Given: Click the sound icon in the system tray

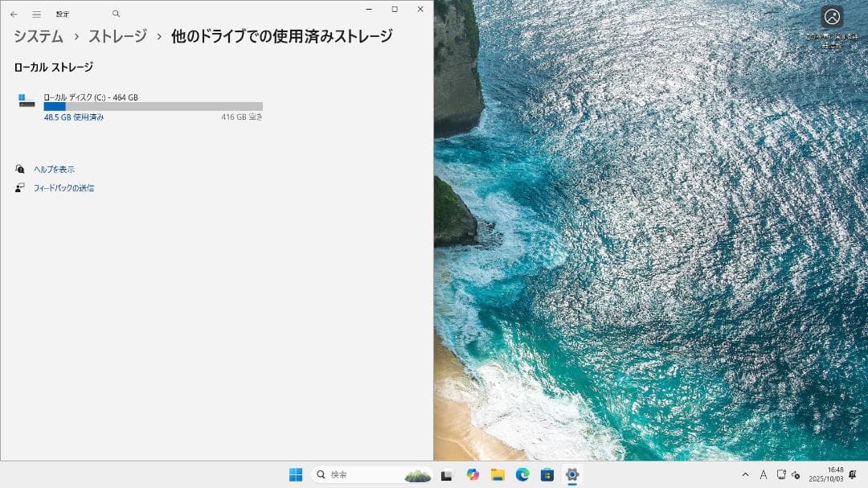Looking at the screenshot, I should click(x=796, y=475).
